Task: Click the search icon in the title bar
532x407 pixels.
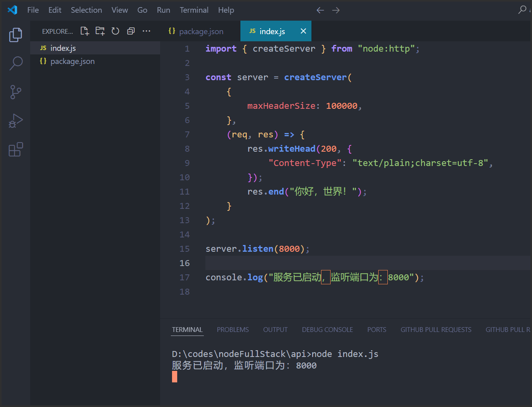Action: [522, 10]
